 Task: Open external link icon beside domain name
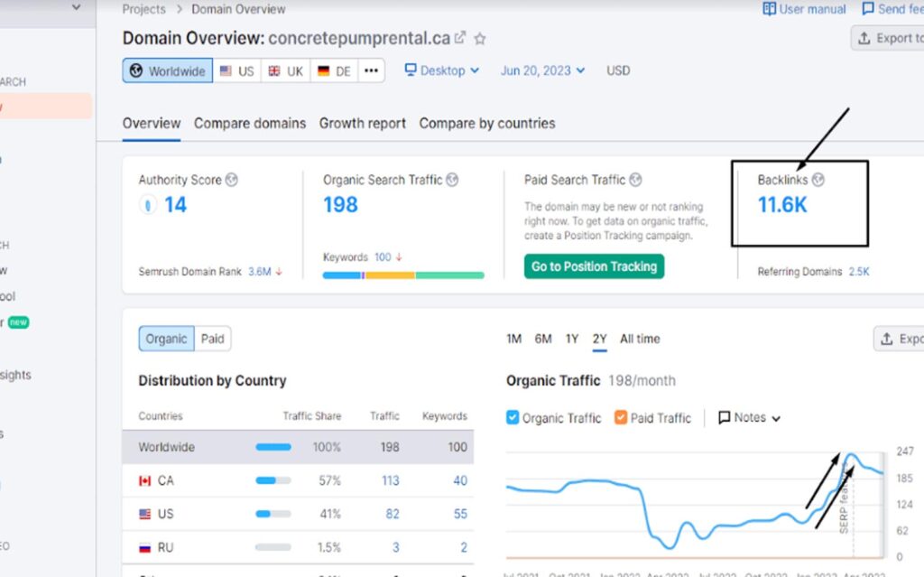(460, 38)
